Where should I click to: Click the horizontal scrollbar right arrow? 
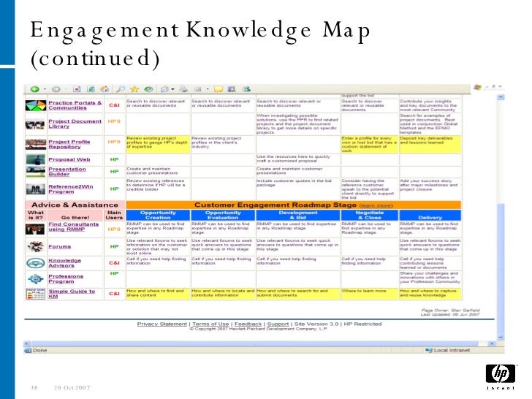click(492, 343)
